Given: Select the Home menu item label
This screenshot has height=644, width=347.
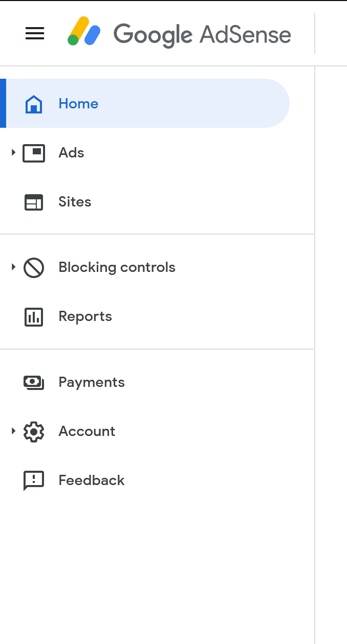Looking at the screenshot, I should pos(78,104).
